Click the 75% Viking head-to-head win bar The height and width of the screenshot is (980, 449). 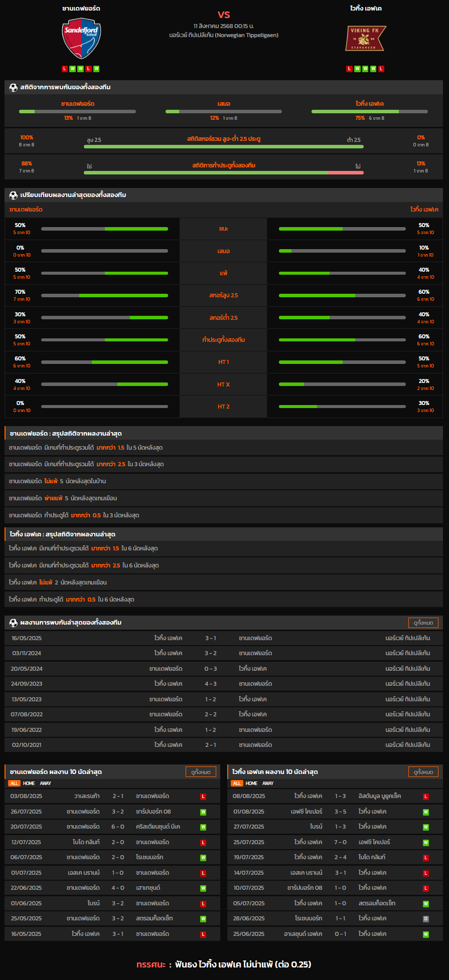click(x=370, y=111)
